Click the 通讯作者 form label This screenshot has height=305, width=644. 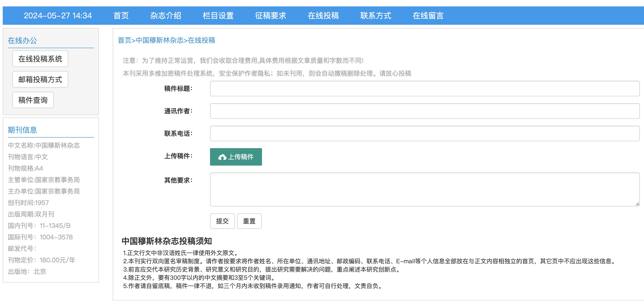click(x=178, y=111)
